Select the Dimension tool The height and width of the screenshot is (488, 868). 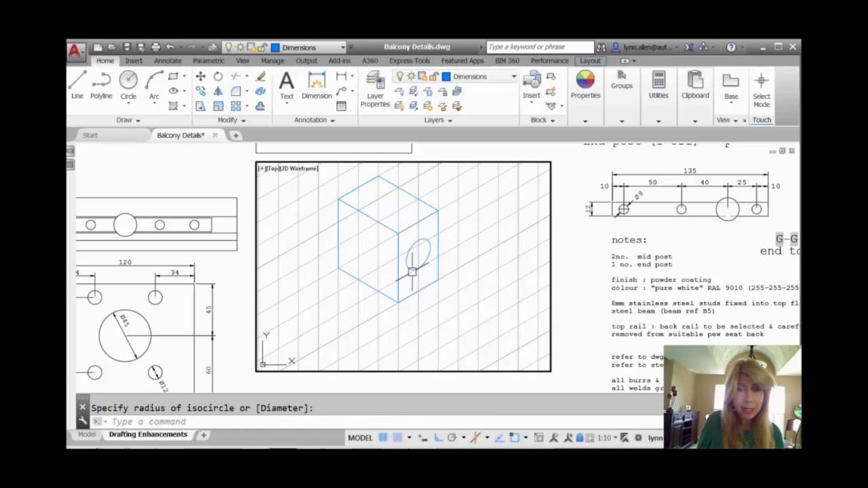pos(317,85)
